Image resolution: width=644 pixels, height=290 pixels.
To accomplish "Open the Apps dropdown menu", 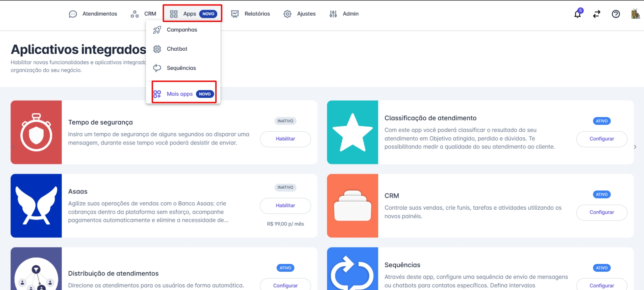I will 192,14.
